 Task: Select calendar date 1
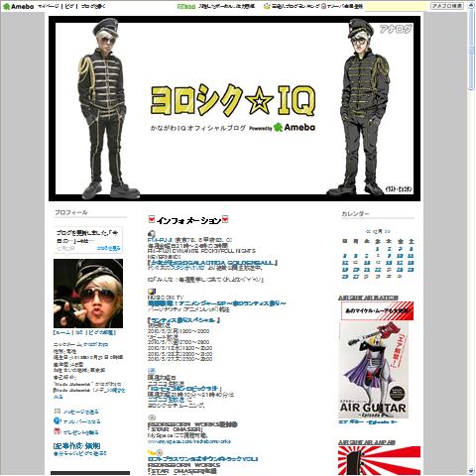click(x=378, y=249)
